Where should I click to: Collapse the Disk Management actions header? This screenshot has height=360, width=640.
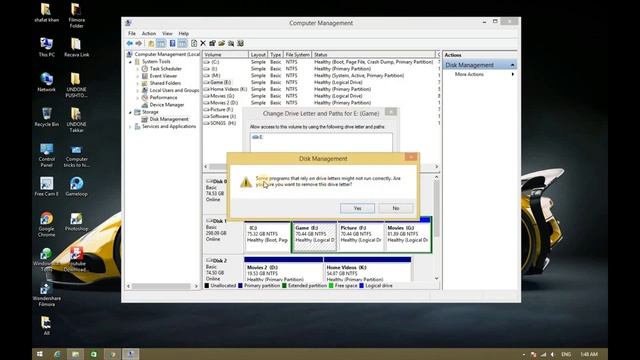tap(512, 65)
